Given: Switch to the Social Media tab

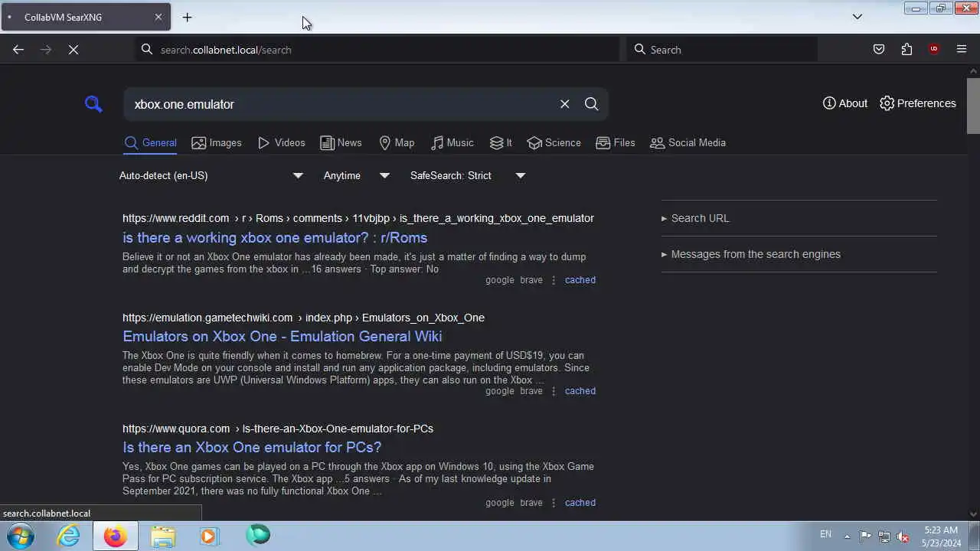Looking at the screenshot, I should (688, 143).
